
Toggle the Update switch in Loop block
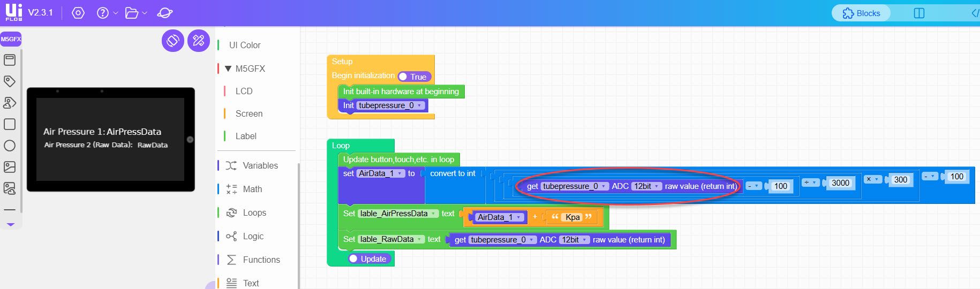pos(369,259)
